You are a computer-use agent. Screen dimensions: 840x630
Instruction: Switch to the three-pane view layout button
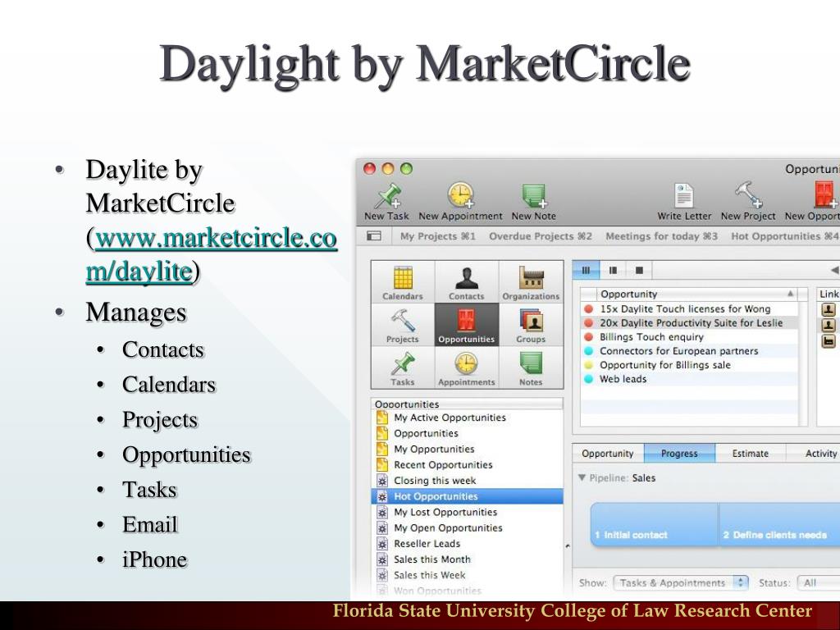click(x=586, y=271)
